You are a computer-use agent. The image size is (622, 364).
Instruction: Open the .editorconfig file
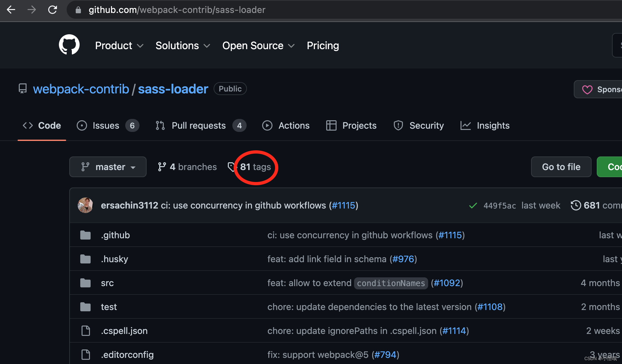[x=127, y=355]
